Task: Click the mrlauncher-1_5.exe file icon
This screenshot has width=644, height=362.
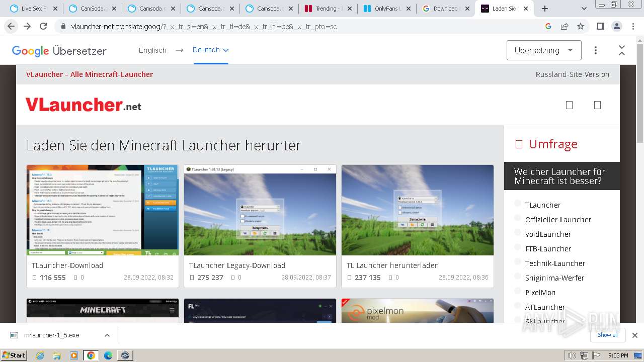Action: point(14,335)
